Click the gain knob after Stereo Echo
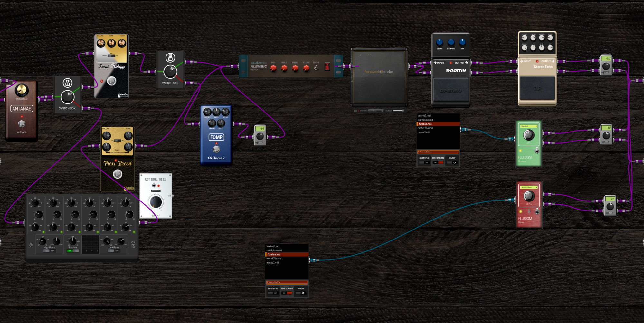This screenshot has width=644, height=323. click(606, 66)
